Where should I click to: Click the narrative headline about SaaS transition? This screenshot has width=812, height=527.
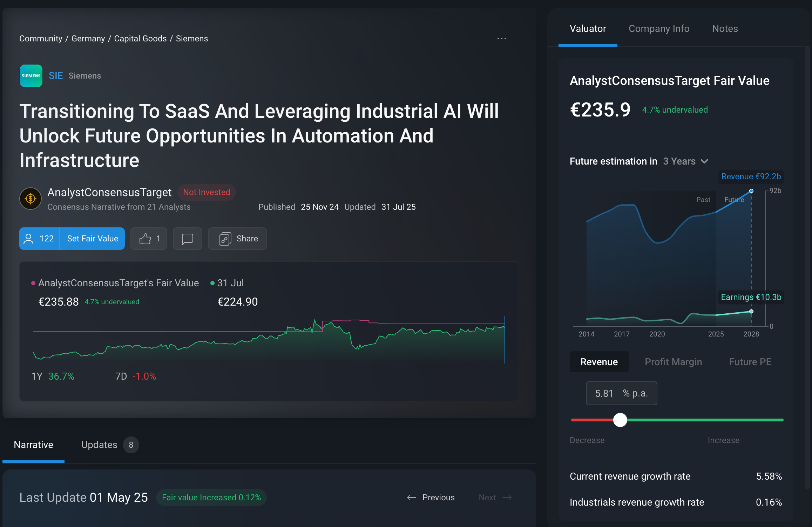(259, 136)
